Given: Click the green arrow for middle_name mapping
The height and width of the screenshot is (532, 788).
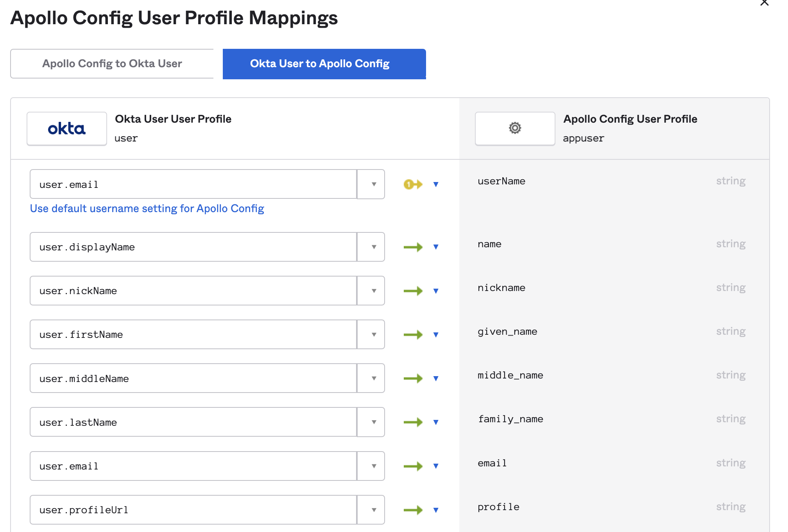Looking at the screenshot, I should click(413, 378).
